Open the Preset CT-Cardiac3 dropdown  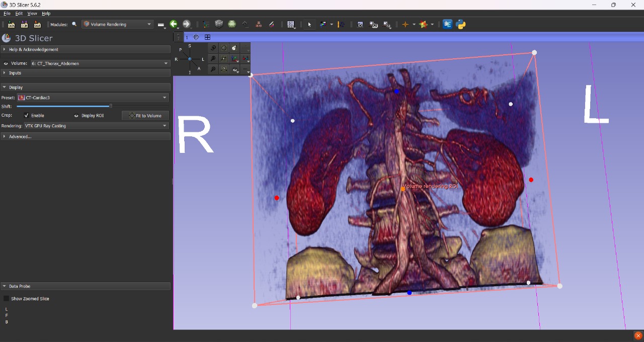(x=93, y=98)
